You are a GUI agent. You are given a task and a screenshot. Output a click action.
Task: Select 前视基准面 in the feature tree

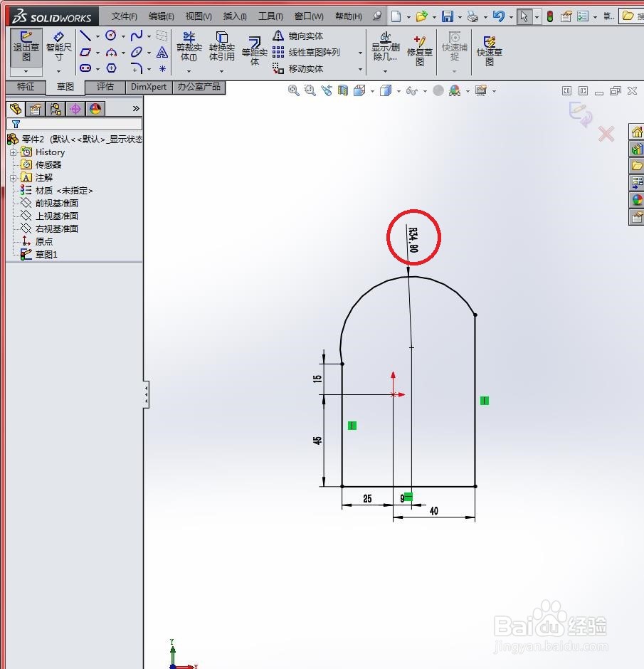[56, 203]
